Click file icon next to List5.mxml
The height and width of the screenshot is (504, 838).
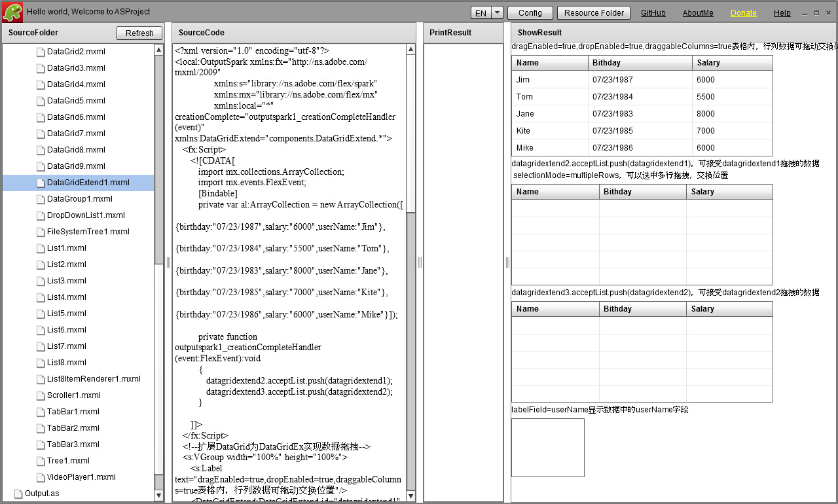tap(40, 314)
